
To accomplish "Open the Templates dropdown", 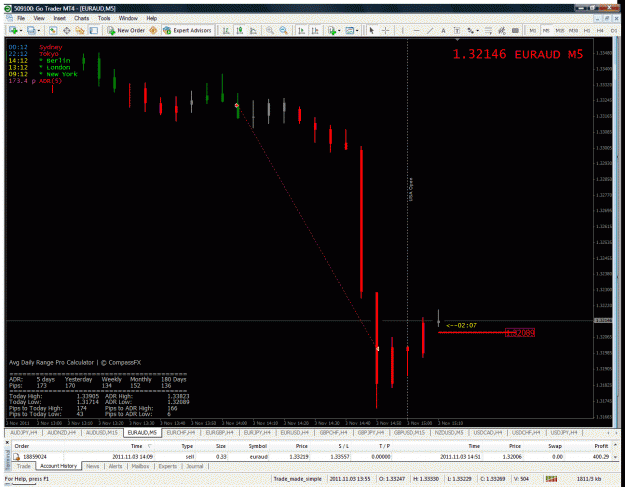I will coord(352,30).
